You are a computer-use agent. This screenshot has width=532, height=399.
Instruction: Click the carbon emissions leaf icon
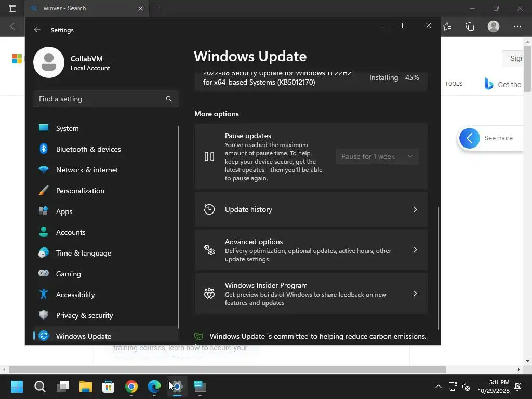pos(198,336)
